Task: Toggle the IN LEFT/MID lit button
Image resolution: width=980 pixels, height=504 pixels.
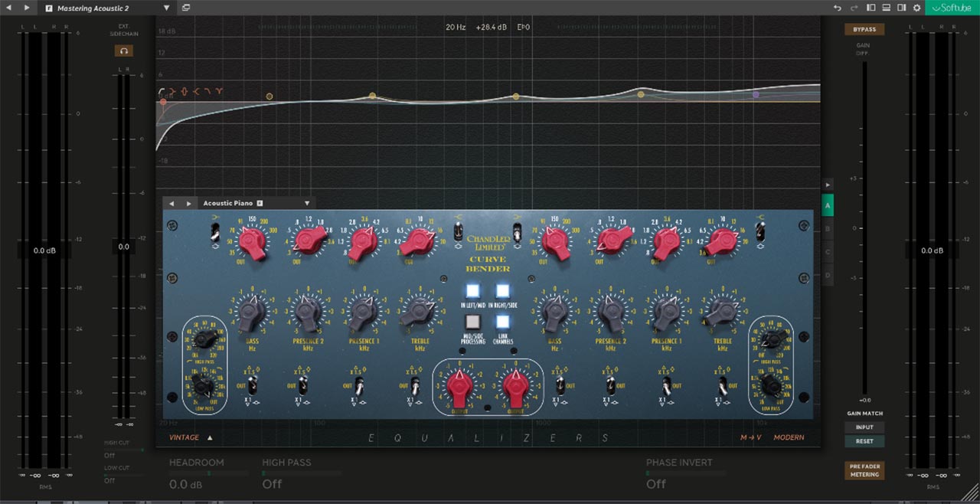Action: [472, 291]
